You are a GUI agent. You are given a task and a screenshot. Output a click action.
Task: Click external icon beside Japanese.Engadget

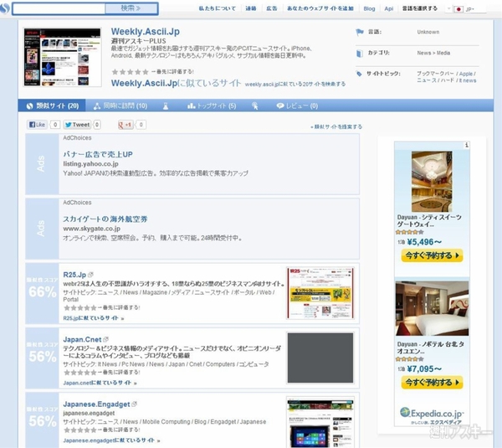point(135,404)
